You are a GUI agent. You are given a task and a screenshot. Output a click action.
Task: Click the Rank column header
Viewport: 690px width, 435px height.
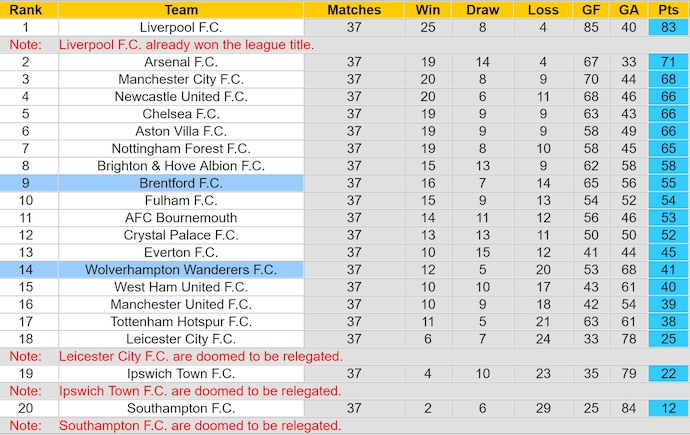click(25, 10)
